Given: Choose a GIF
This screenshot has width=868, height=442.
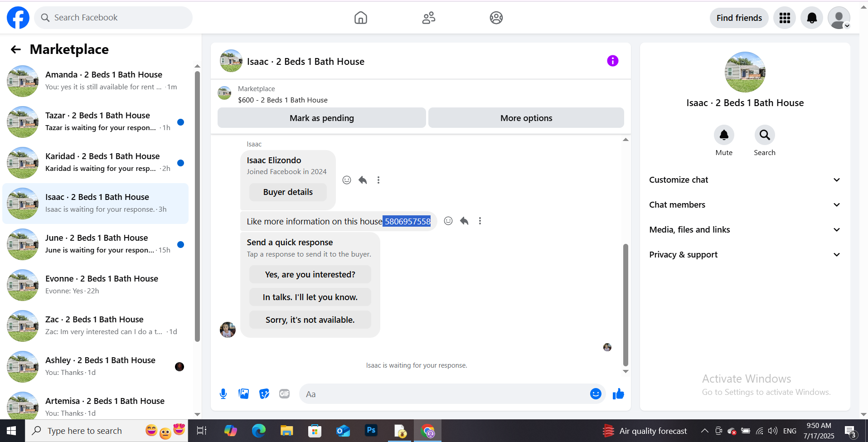Looking at the screenshot, I should pos(285,394).
